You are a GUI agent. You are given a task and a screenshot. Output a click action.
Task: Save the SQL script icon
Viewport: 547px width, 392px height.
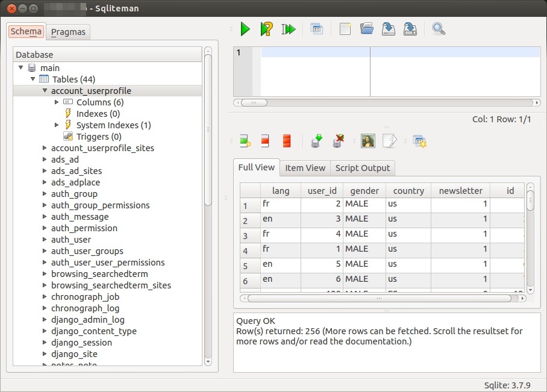[389, 29]
